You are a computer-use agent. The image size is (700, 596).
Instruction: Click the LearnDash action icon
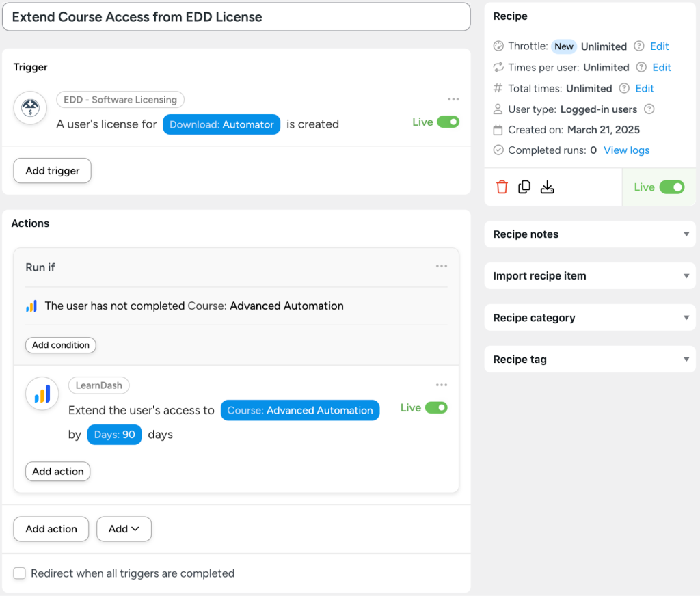[x=42, y=394]
